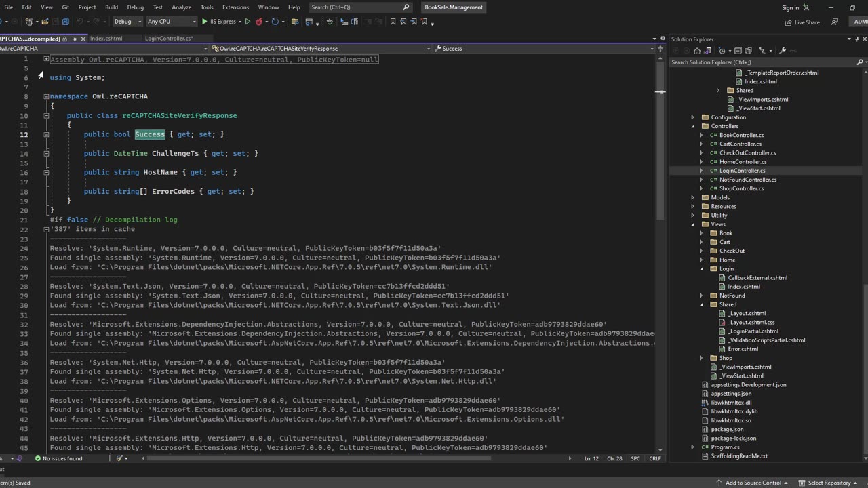Click the Solution Explorer Home icon

pyautogui.click(x=696, y=51)
